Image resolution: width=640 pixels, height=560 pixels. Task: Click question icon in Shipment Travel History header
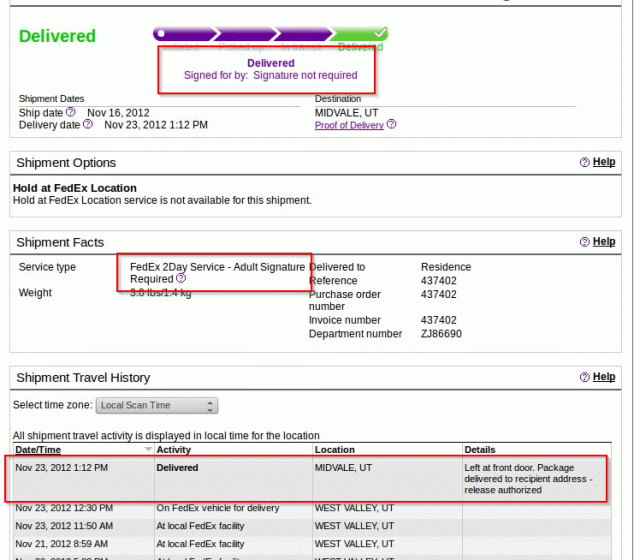pyautogui.click(x=584, y=377)
